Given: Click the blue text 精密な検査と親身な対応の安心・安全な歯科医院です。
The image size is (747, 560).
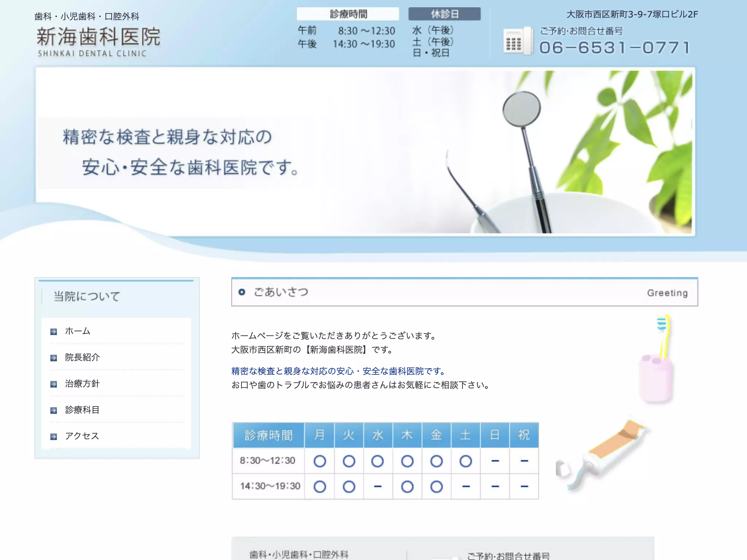Looking at the screenshot, I should (x=339, y=371).
